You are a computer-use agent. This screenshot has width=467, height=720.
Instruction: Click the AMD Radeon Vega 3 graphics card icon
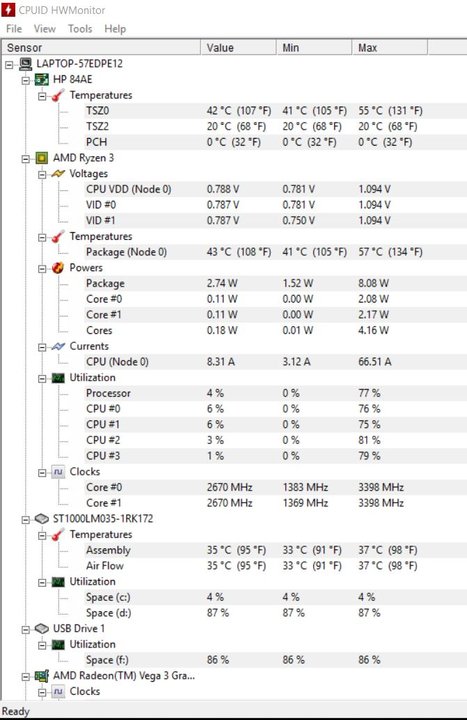click(x=42, y=676)
